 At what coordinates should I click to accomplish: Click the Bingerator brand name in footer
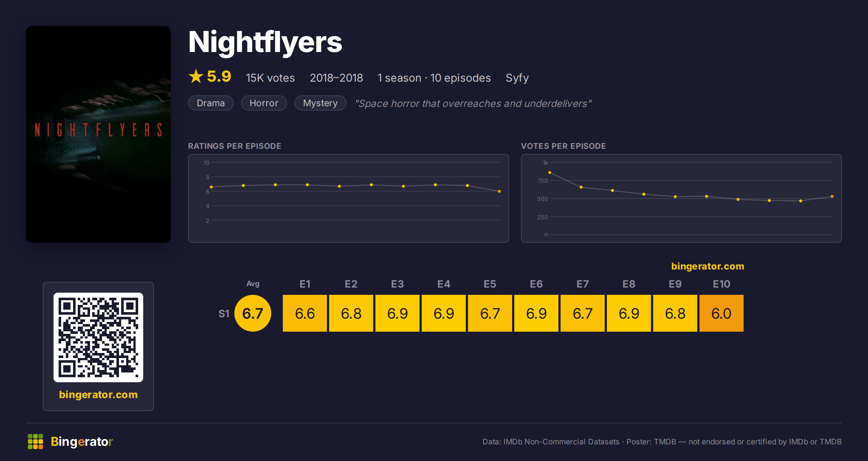coord(82,441)
